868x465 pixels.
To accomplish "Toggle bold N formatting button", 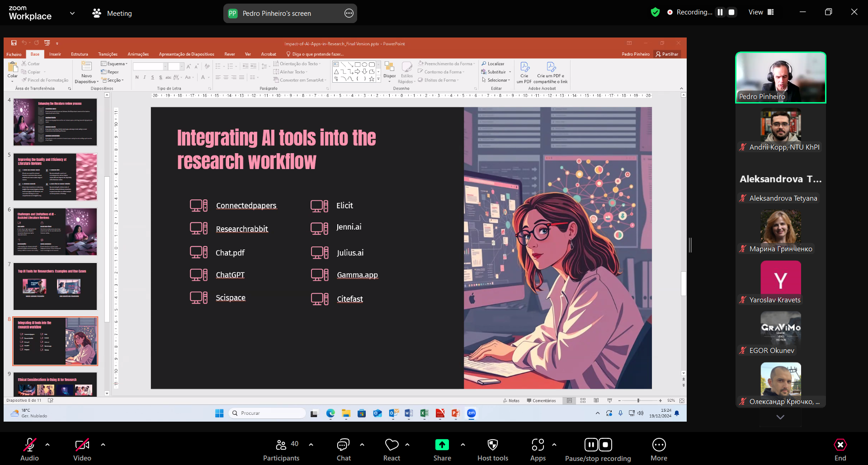I will point(137,78).
